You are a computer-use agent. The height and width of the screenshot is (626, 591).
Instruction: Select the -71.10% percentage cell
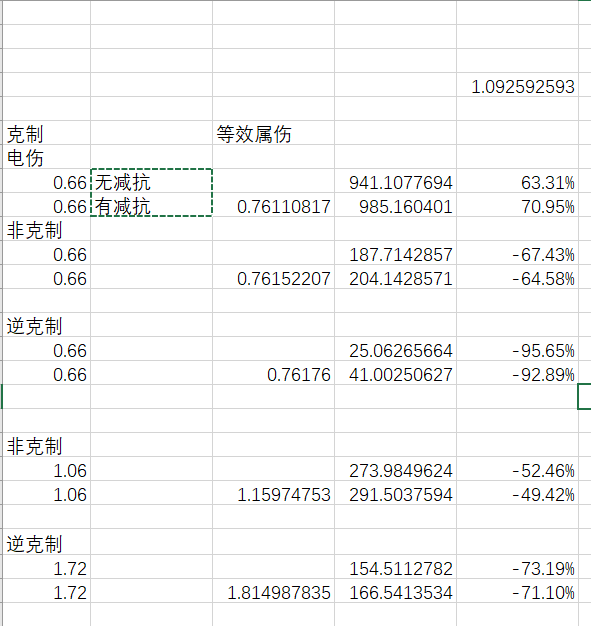[x=518, y=591]
